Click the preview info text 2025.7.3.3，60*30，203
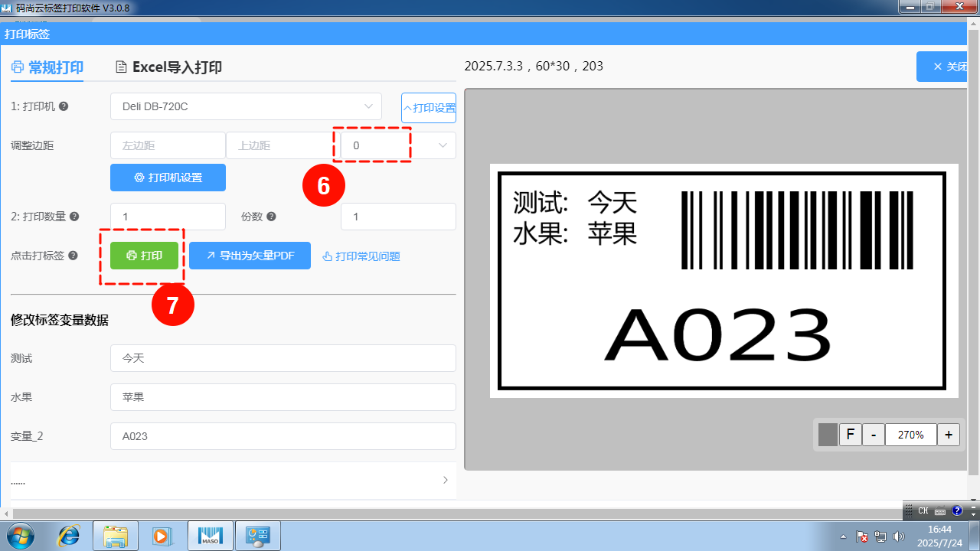The height and width of the screenshot is (551, 980). [534, 67]
